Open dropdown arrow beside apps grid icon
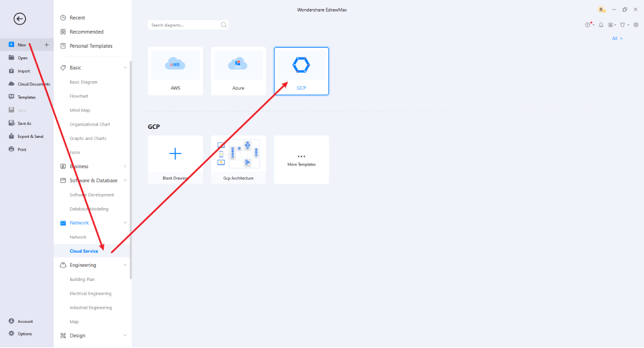The height and width of the screenshot is (348, 644). coord(615,26)
